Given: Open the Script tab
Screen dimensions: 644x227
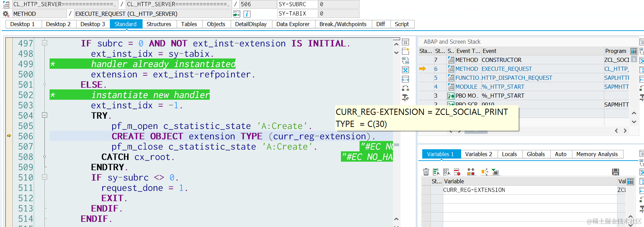Looking at the screenshot, I should (x=402, y=24).
